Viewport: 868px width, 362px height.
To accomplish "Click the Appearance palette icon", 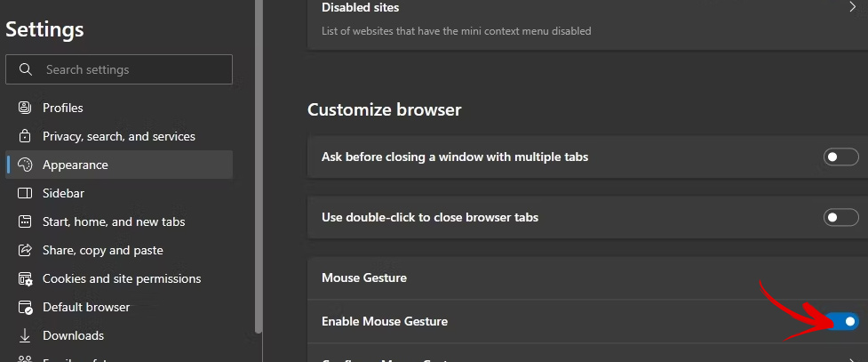I will (25, 165).
